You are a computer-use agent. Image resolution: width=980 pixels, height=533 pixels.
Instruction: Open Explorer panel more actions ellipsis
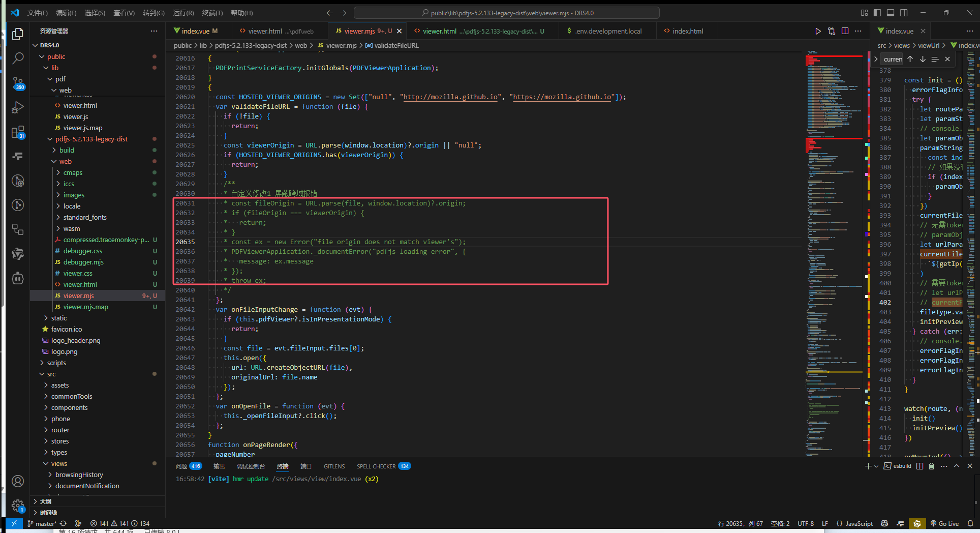click(x=154, y=31)
